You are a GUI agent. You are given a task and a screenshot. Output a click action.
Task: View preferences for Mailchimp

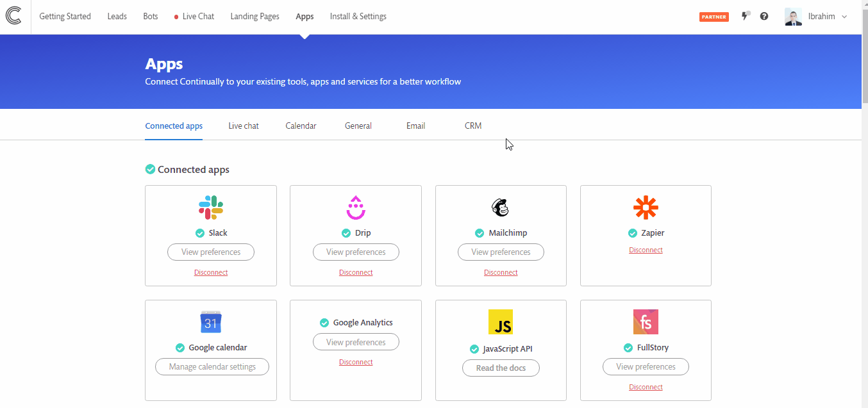point(501,252)
